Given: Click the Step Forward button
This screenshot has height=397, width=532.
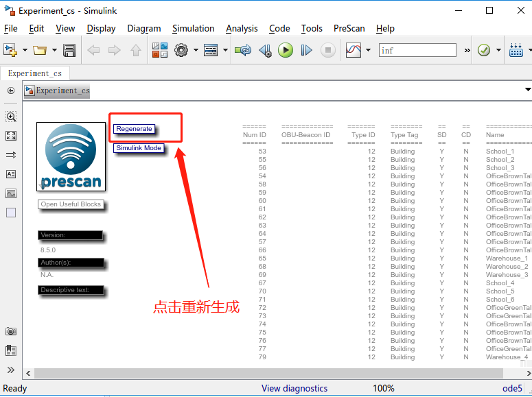Looking at the screenshot, I should coord(306,50).
